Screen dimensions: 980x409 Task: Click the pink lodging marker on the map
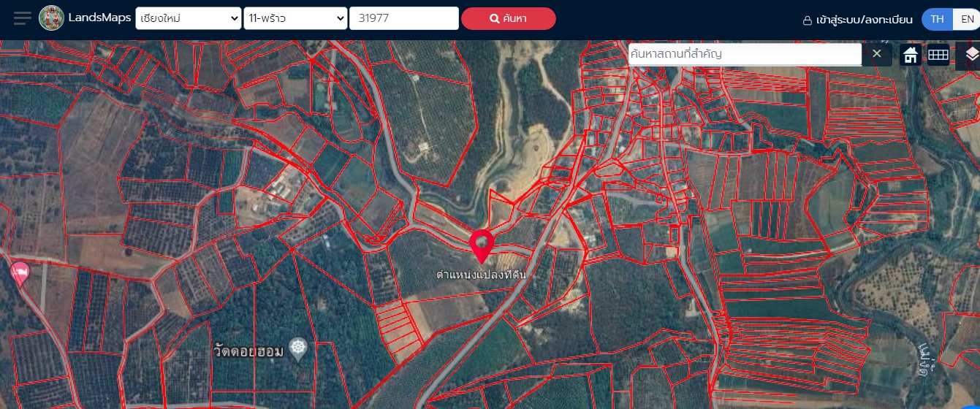(20, 273)
